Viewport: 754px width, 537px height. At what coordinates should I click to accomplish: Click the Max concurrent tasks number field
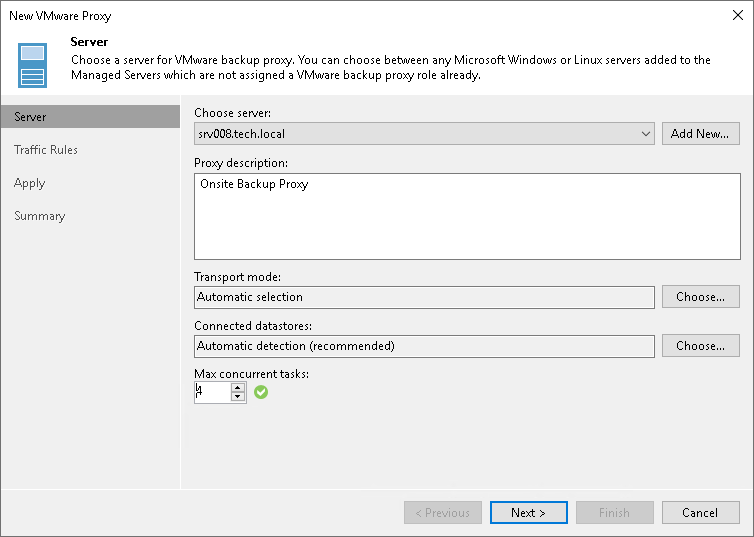212,392
